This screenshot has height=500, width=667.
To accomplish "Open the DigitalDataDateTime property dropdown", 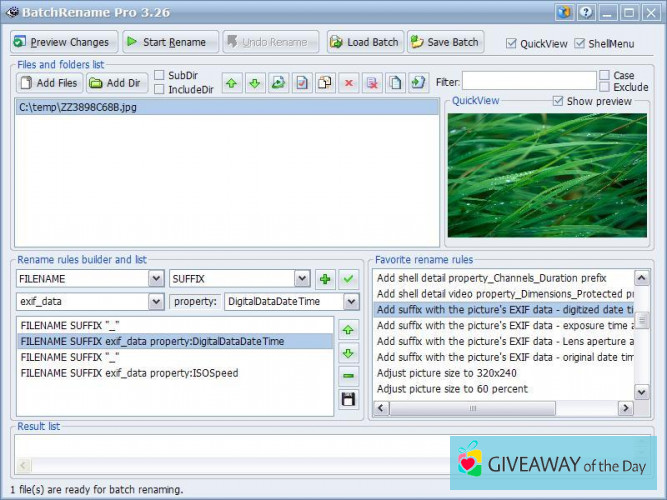I will coord(350,301).
